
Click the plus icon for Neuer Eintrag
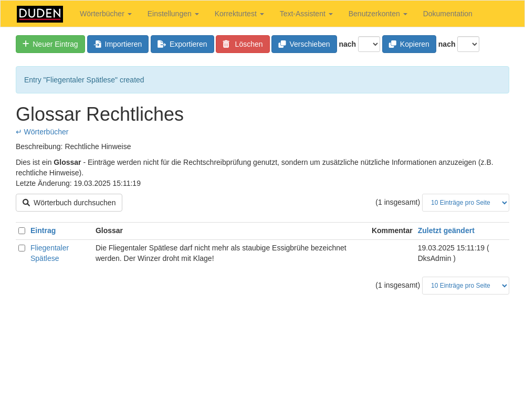[26, 44]
